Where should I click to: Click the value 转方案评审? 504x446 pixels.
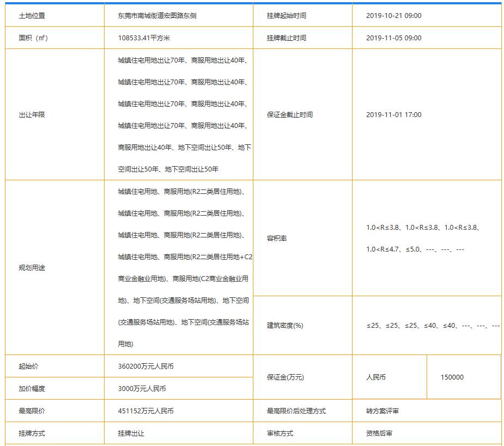tap(382, 411)
